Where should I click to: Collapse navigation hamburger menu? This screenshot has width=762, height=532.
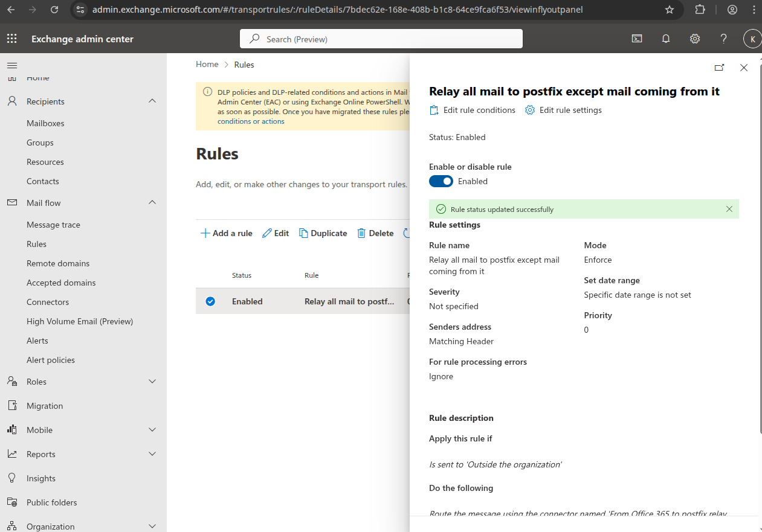point(12,65)
